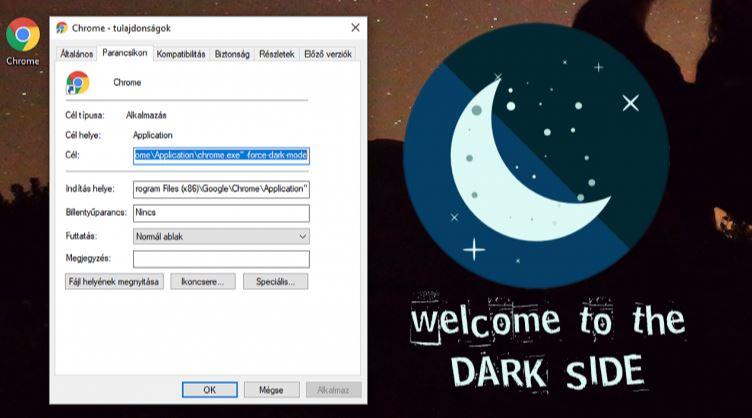Switch to the Részletek tab
Image resolution: width=752 pixels, height=418 pixels.
tap(277, 54)
